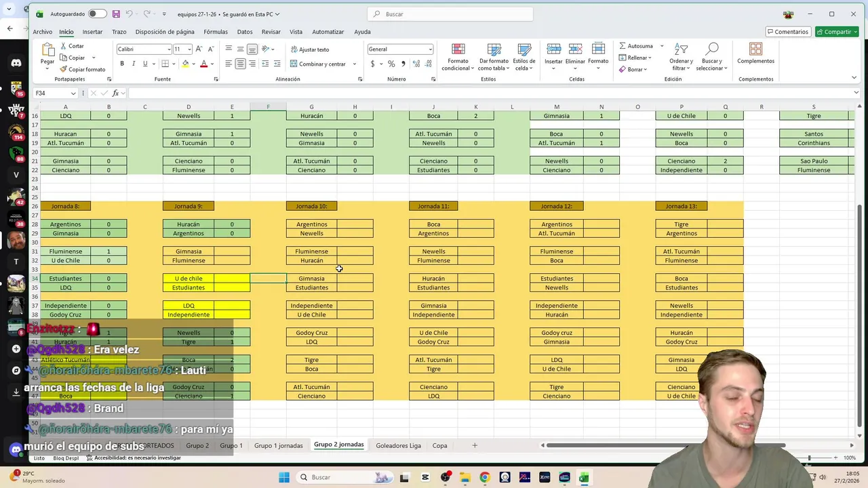The height and width of the screenshot is (488, 868).
Task: Open the Copa sheet tab
Action: pyautogui.click(x=439, y=445)
